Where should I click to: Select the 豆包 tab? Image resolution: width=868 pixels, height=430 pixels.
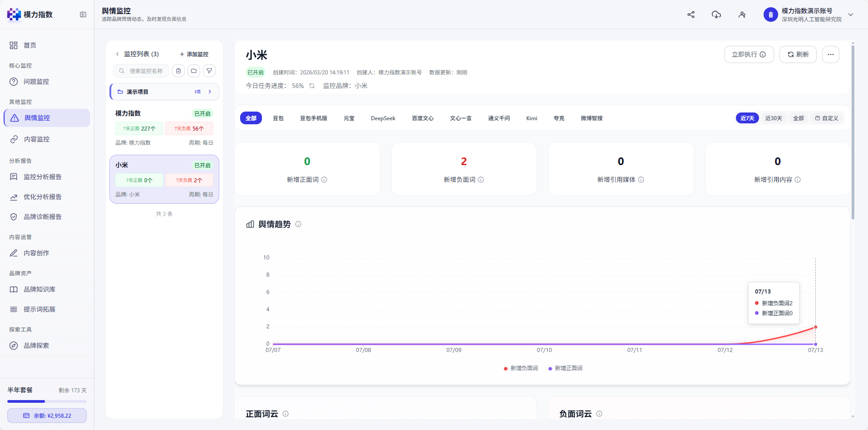pos(278,118)
